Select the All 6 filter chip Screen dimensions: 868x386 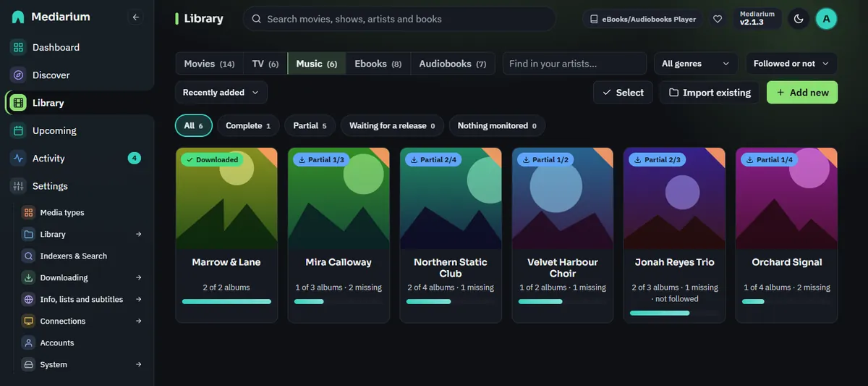(194, 125)
